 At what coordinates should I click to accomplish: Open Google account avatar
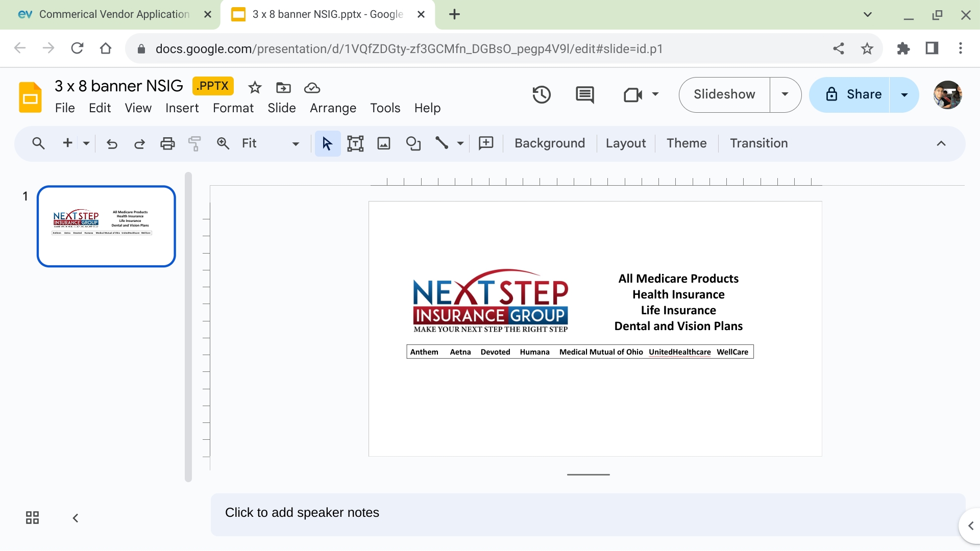tap(948, 95)
